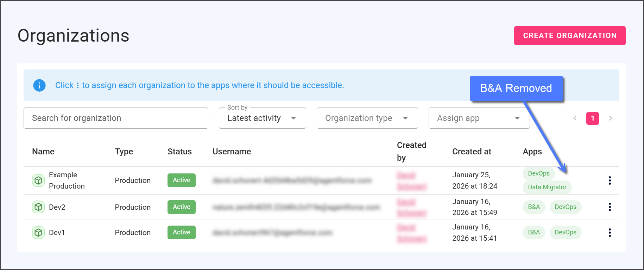This screenshot has width=644, height=270.
Task: Open the Assign app dropdown
Action: (479, 118)
